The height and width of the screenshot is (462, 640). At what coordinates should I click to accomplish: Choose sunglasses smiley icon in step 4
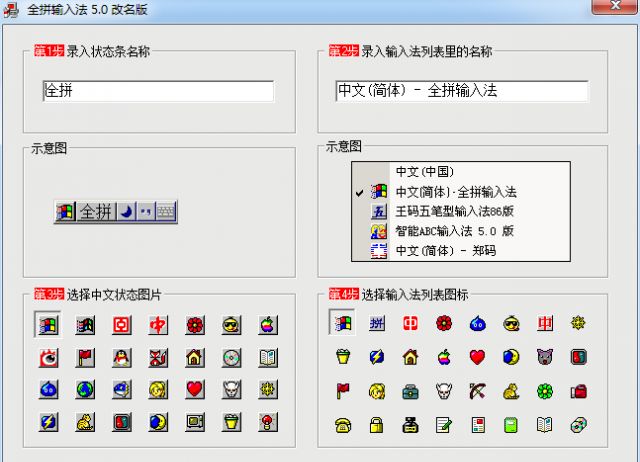511,323
